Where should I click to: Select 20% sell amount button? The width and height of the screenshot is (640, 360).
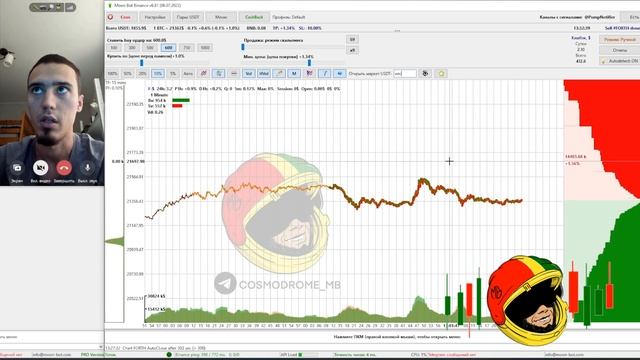click(x=142, y=73)
